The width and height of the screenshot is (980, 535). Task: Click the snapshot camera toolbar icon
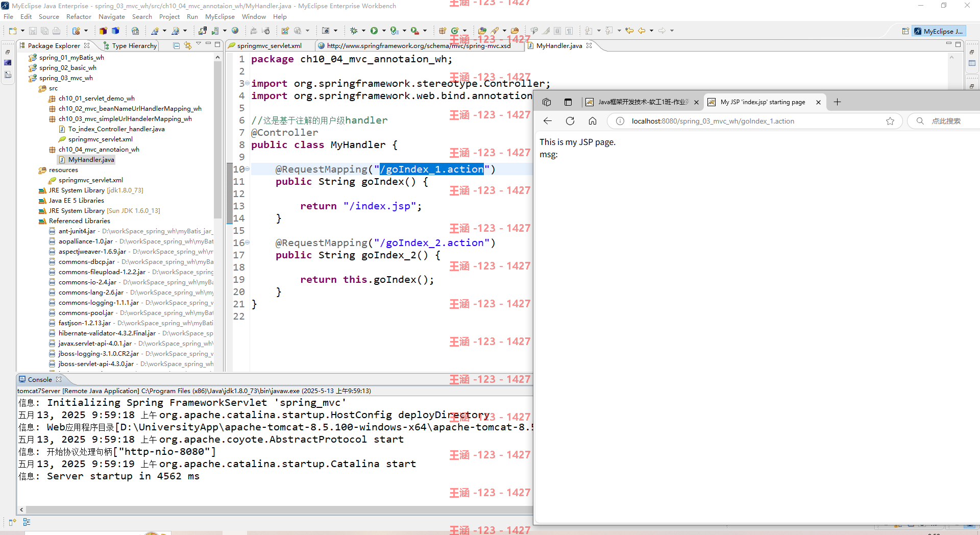pyautogui.click(x=326, y=31)
